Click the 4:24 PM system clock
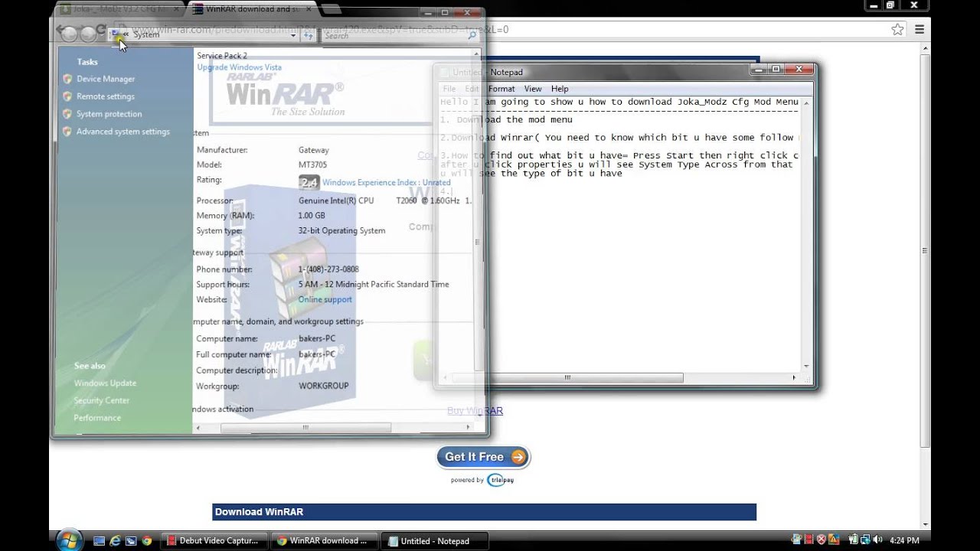Image resolution: width=980 pixels, height=551 pixels. [x=903, y=540]
